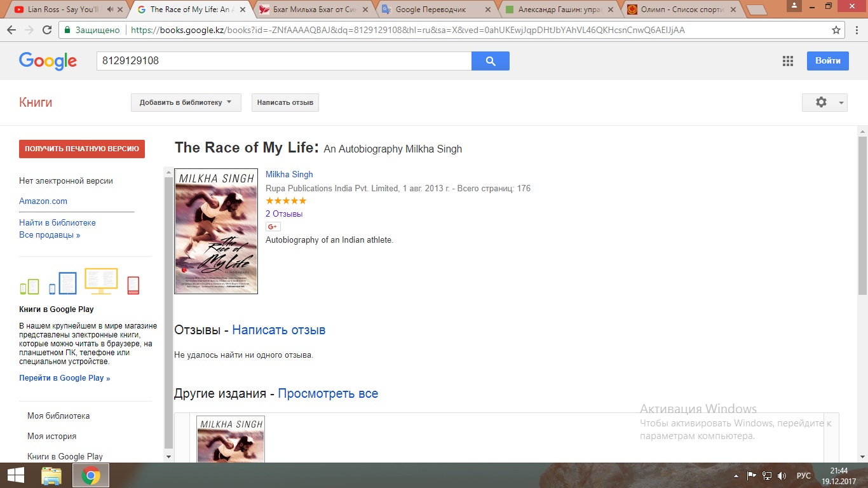Bookmark page with star icon

(x=836, y=30)
